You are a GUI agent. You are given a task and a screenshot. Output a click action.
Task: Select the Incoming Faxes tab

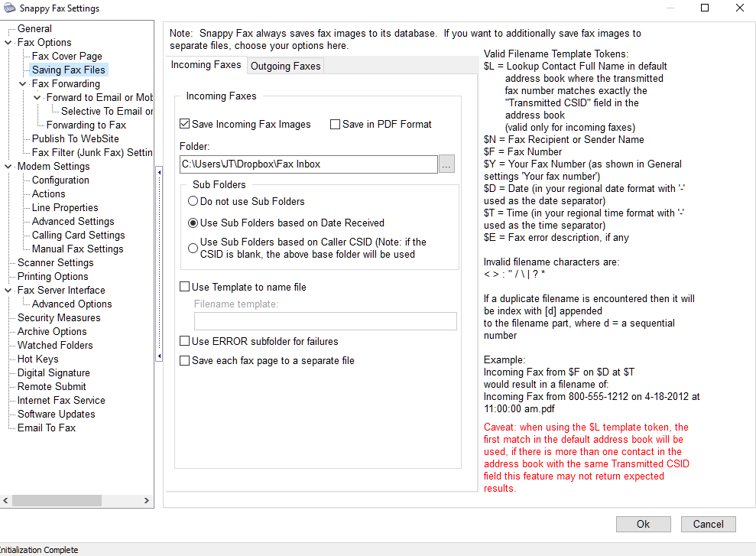click(206, 66)
